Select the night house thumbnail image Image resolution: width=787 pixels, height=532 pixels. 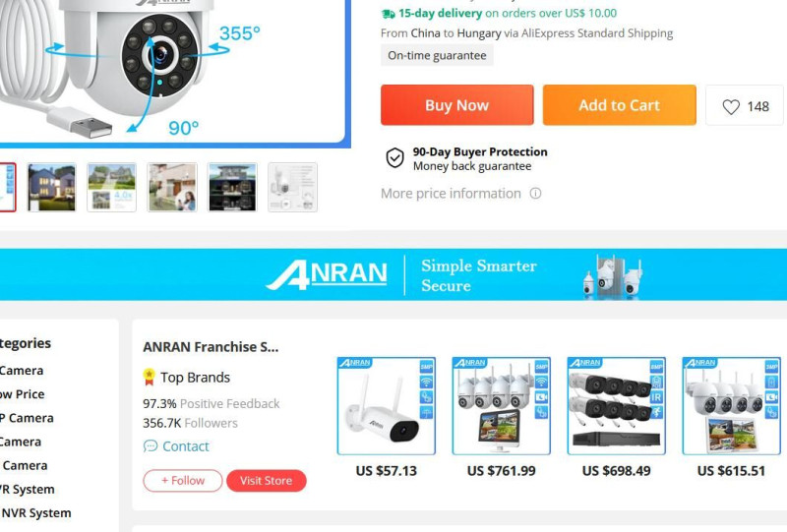pyautogui.click(x=52, y=187)
